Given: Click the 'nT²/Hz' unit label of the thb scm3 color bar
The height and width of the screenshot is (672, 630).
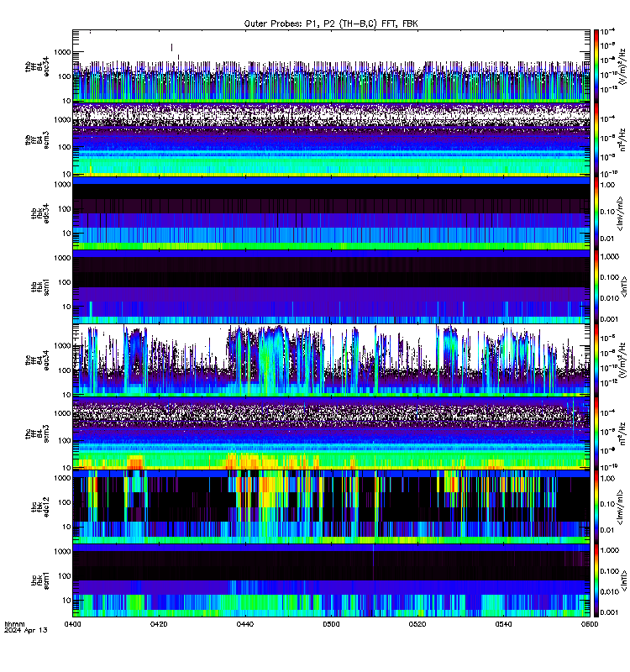Looking at the screenshot, I should (x=623, y=139).
